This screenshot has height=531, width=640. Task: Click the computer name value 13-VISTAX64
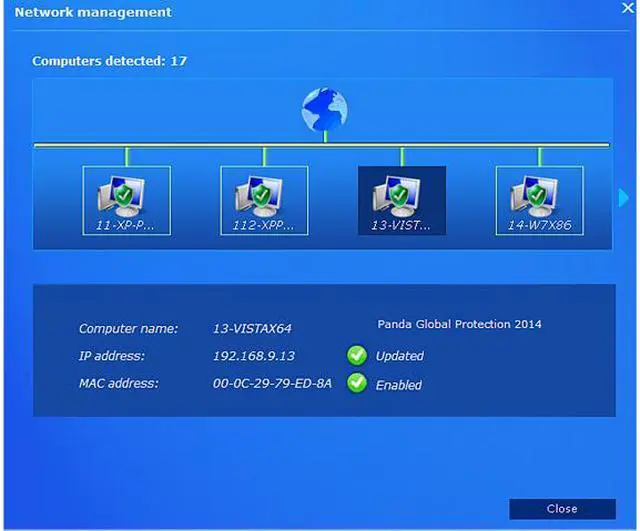pyautogui.click(x=252, y=328)
